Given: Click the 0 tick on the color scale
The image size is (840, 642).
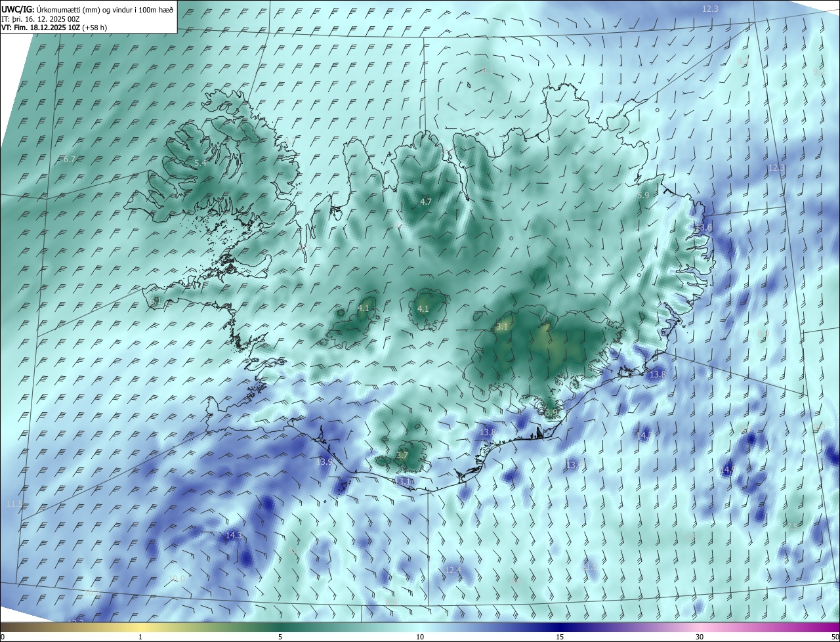Looking at the screenshot, I should [x=2, y=637].
